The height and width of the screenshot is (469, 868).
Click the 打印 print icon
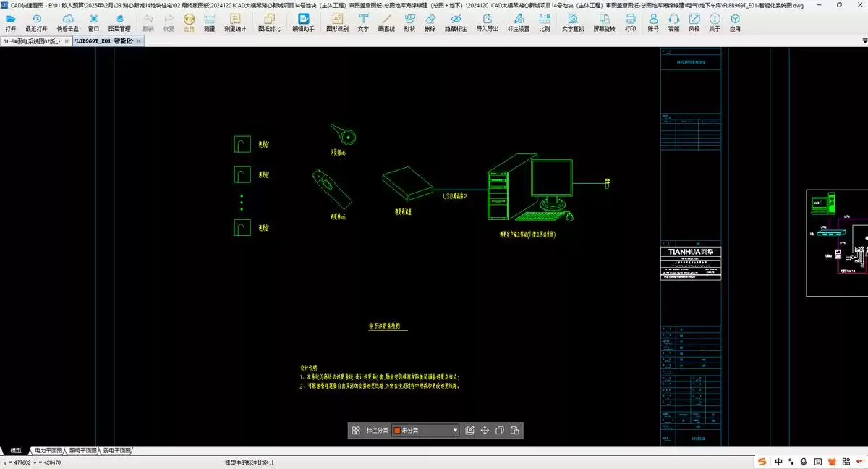[631, 22]
